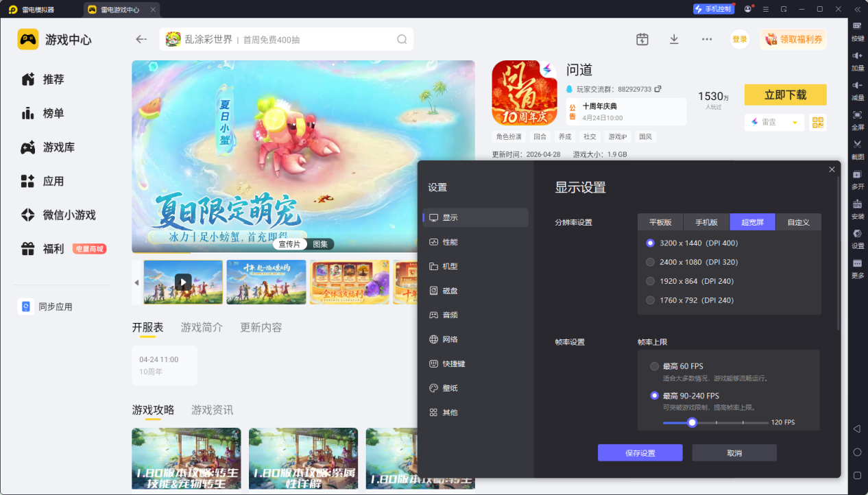Click the 手机控制 phone control button

pos(713,9)
